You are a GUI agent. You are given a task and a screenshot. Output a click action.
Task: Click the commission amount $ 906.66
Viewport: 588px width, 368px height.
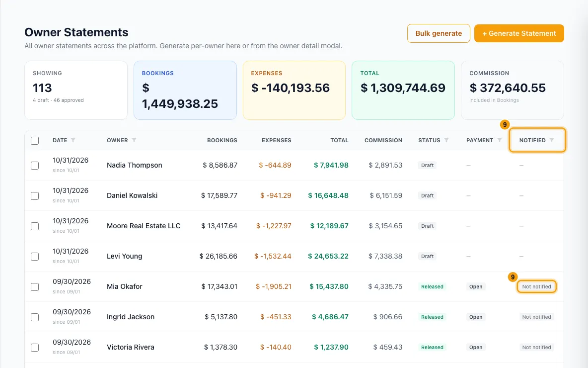[x=388, y=317]
